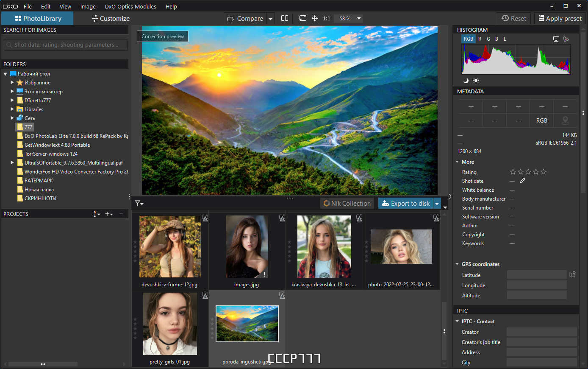
Task: Remove project using minus icon
Action: pos(121,214)
